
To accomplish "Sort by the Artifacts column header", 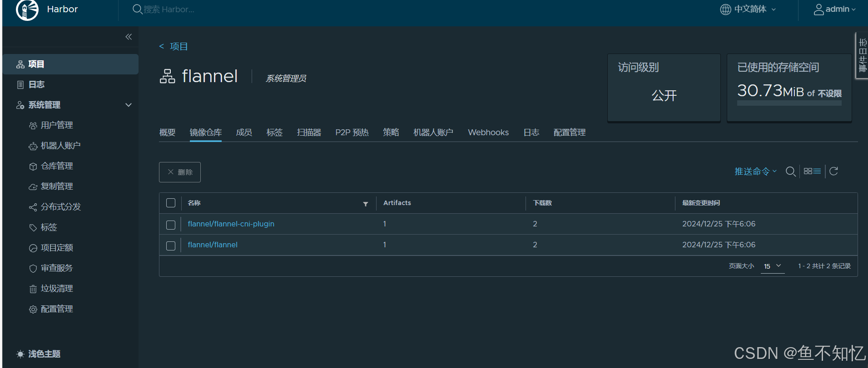I will 397,203.
